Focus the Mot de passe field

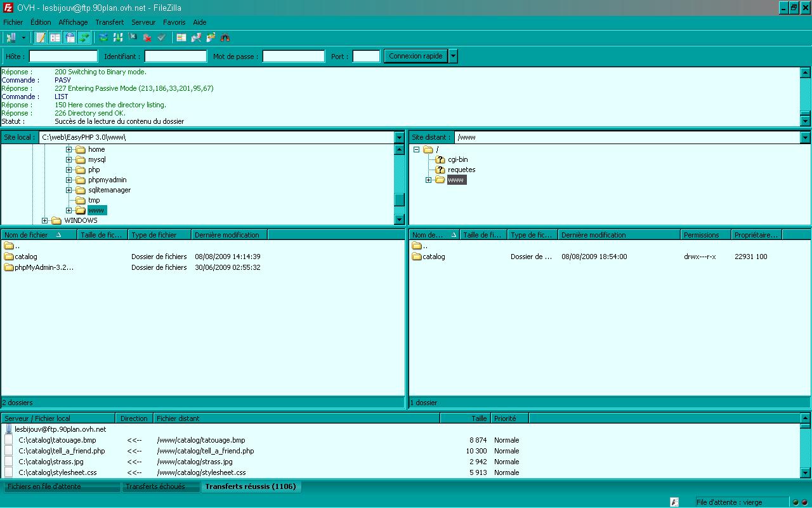pyautogui.click(x=294, y=57)
